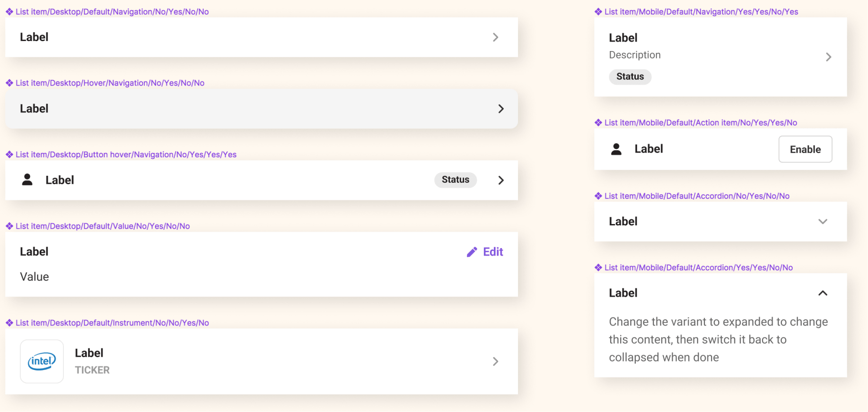Click the Intel logo thumbnail
Viewport: 868px width, 412px height.
(42, 361)
